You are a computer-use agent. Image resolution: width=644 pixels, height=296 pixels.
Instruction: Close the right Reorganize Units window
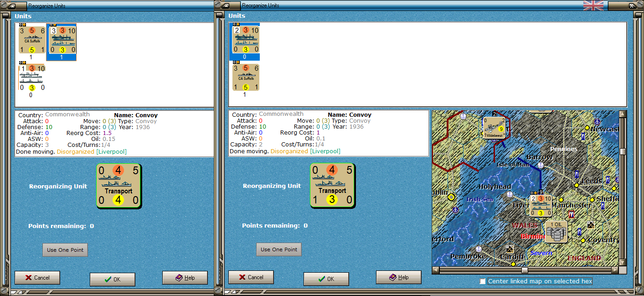[632, 6]
